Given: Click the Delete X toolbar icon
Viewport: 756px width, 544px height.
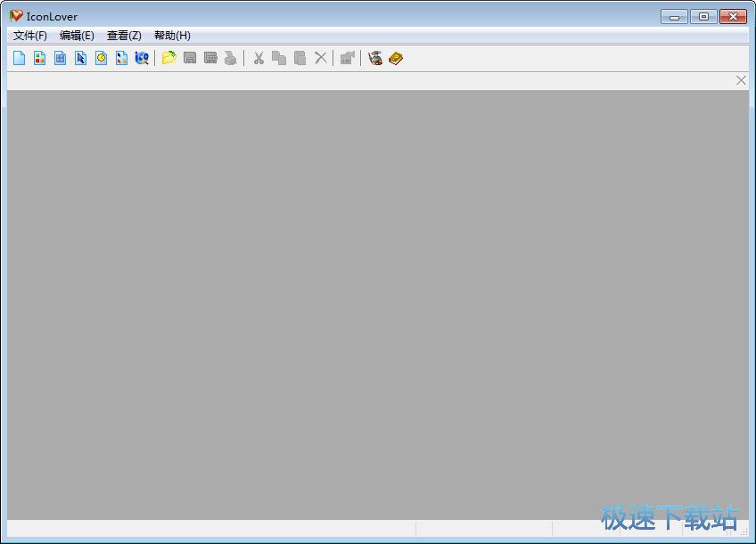Looking at the screenshot, I should (321, 58).
